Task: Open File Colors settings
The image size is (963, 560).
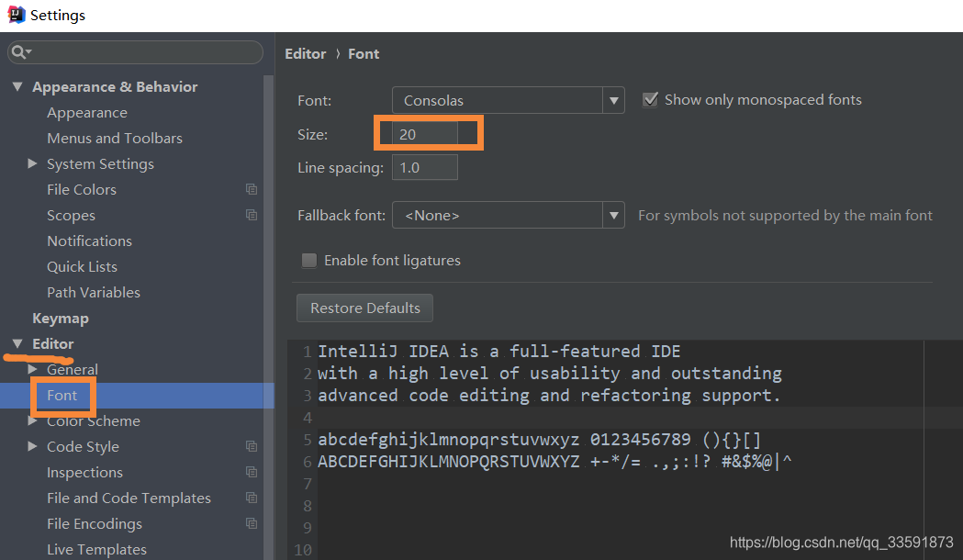Action: pyautogui.click(x=82, y=190)
